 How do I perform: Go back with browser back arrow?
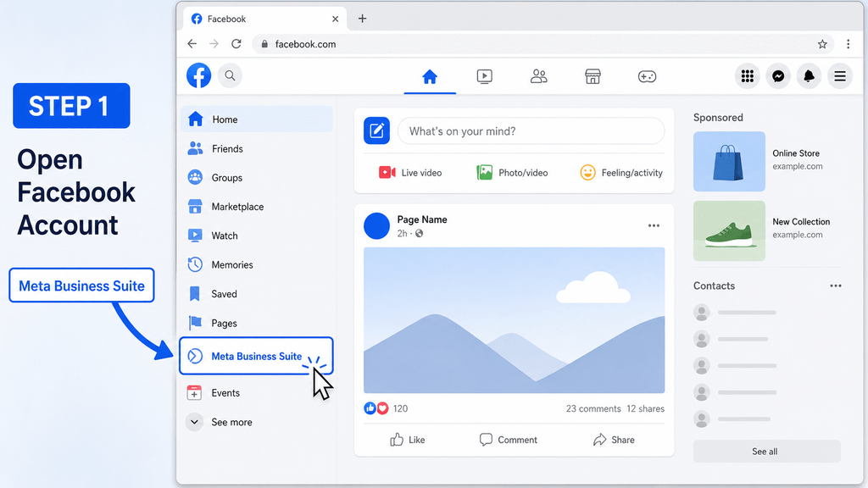click(192, 44)
